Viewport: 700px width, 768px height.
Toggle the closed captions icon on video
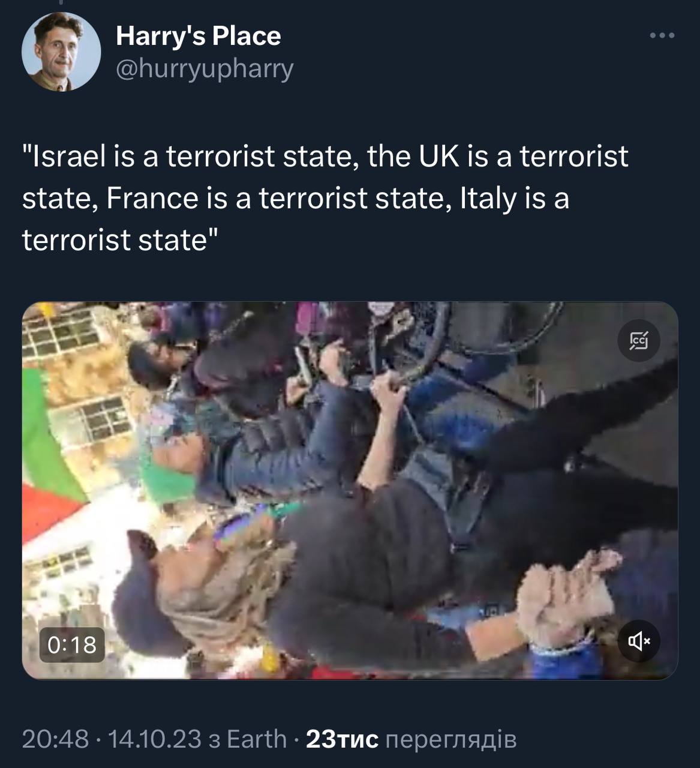[x=639, y=342]
